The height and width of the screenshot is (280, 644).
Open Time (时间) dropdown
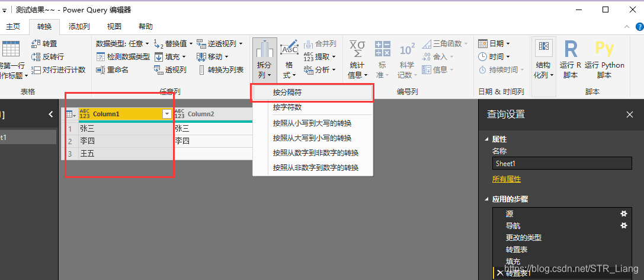[x=494, y=57]
